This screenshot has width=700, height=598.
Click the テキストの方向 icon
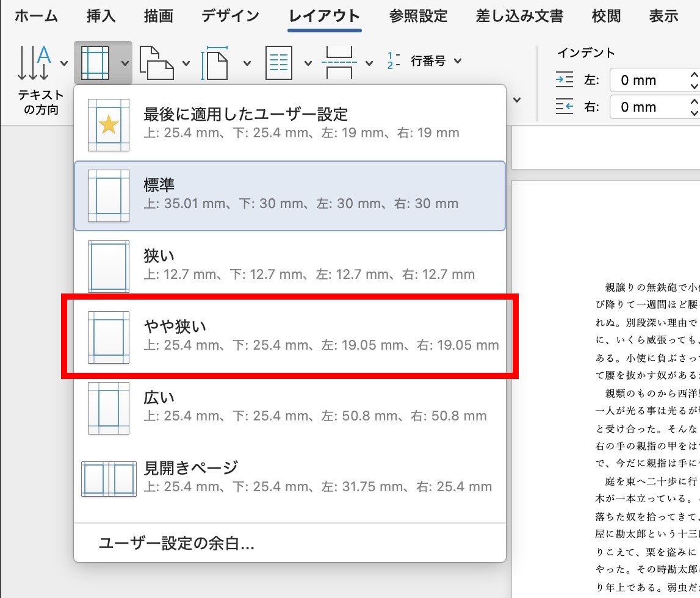click(x=34, y=62)
